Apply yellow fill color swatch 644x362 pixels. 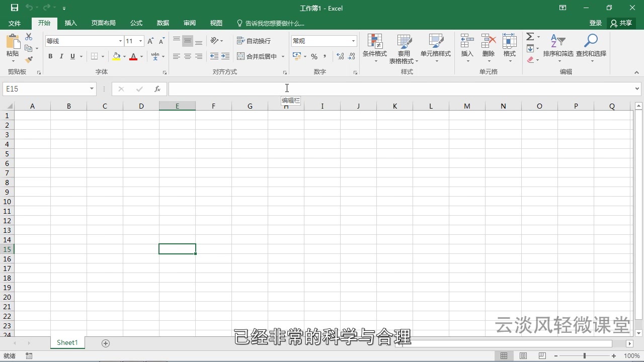tap(116, 56)
